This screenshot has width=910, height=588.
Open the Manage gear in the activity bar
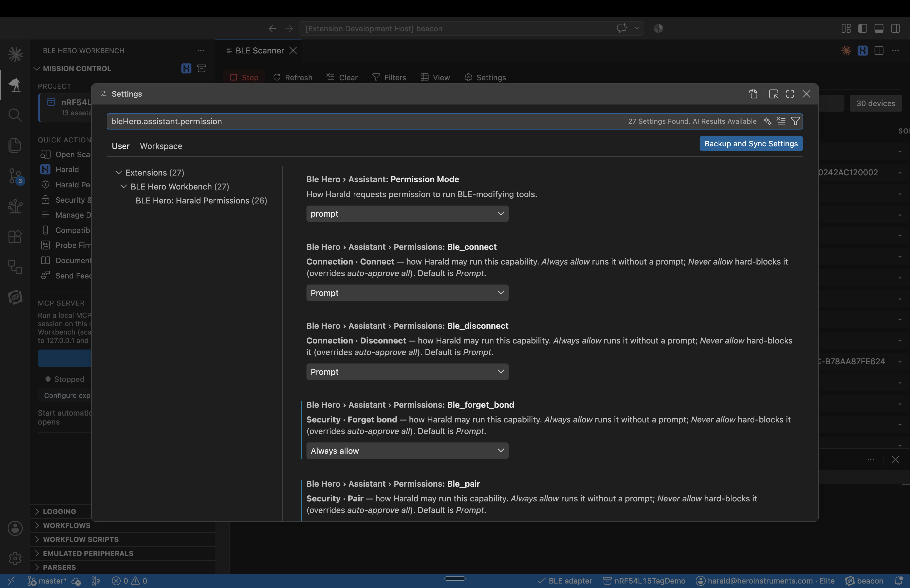[x=15, y=559]
